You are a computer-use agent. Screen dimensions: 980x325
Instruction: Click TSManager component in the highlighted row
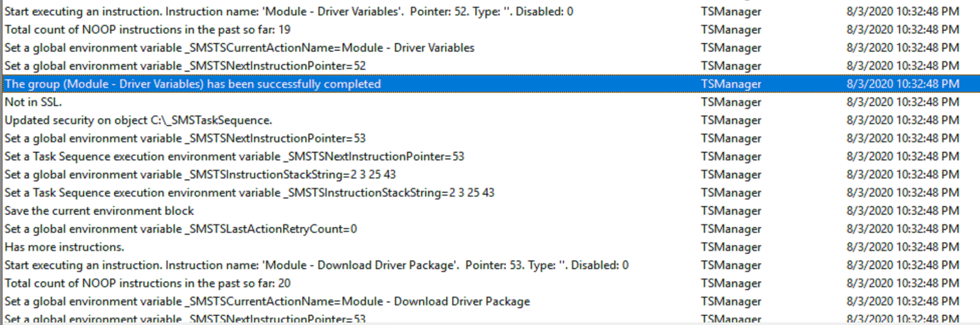[731, 84]
